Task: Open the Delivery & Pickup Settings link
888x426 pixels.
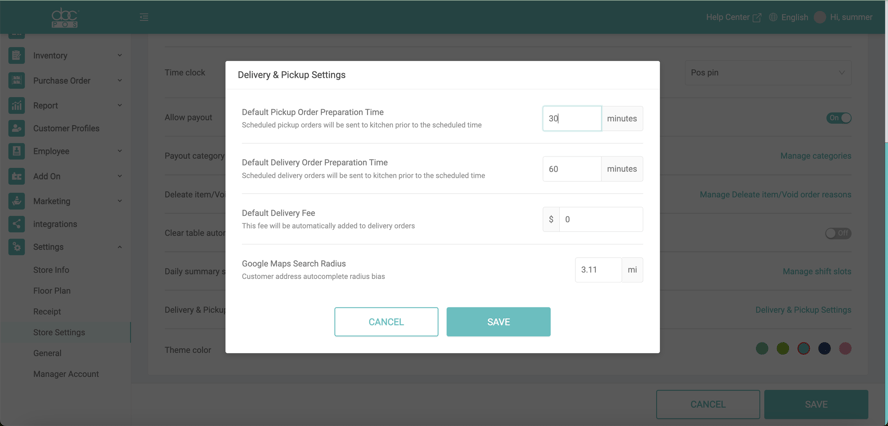Action: coord(803,310)
